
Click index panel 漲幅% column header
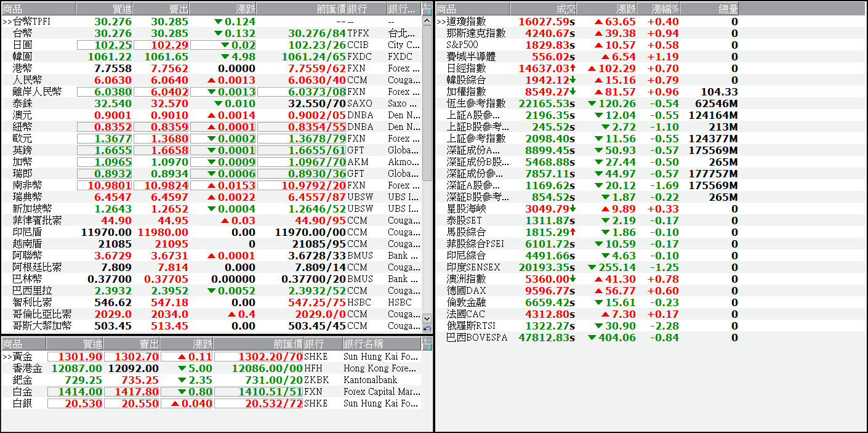click(x=658, y=9)
